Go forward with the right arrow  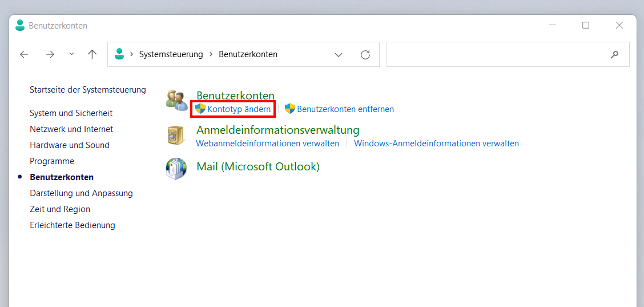click(x=50, y=54)
